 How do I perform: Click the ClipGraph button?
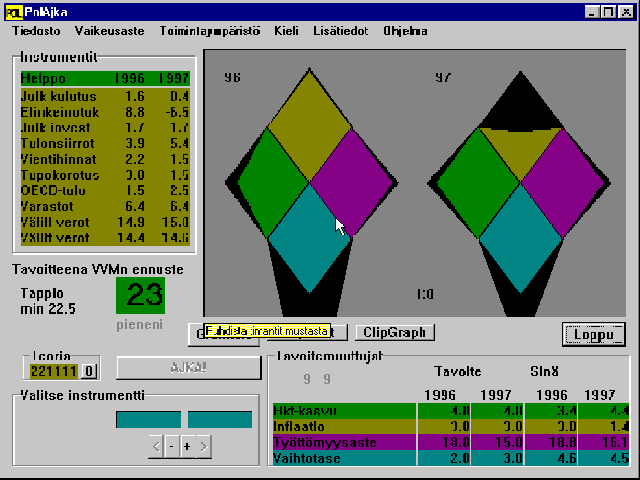(396, 332)
